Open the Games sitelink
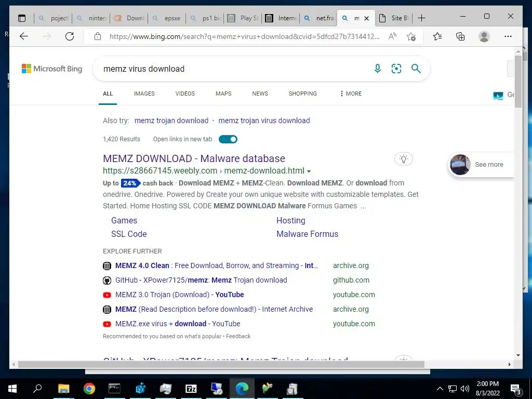The width and height of the screenshot is (532, 399). pos(124,220)
